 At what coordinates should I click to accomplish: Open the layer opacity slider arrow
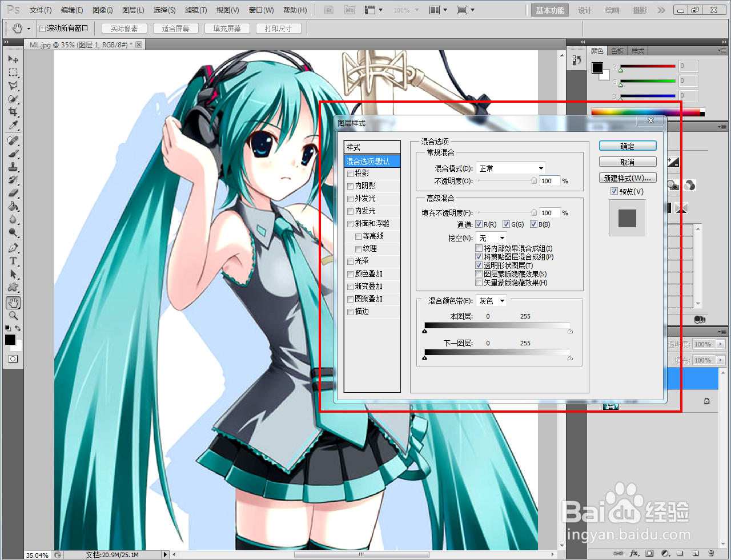[x=721, y=344]
